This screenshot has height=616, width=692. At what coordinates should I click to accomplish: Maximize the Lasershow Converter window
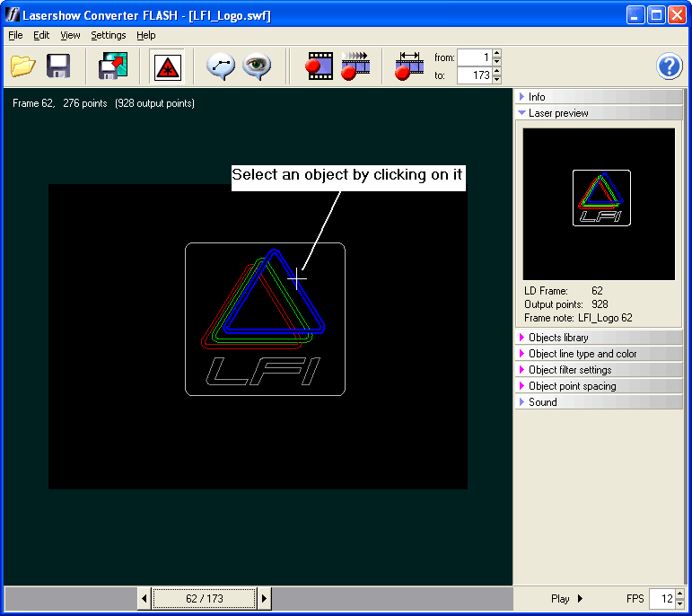[656, 15]
